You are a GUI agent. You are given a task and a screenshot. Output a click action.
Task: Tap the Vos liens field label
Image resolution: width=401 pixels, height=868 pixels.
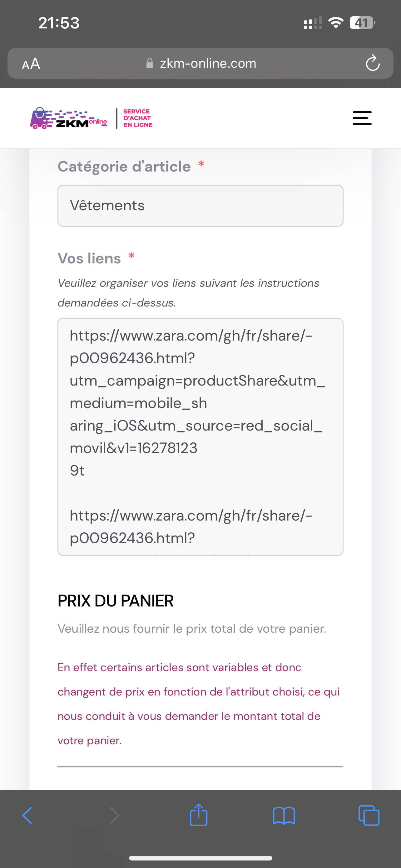click(x=89, y=258)
